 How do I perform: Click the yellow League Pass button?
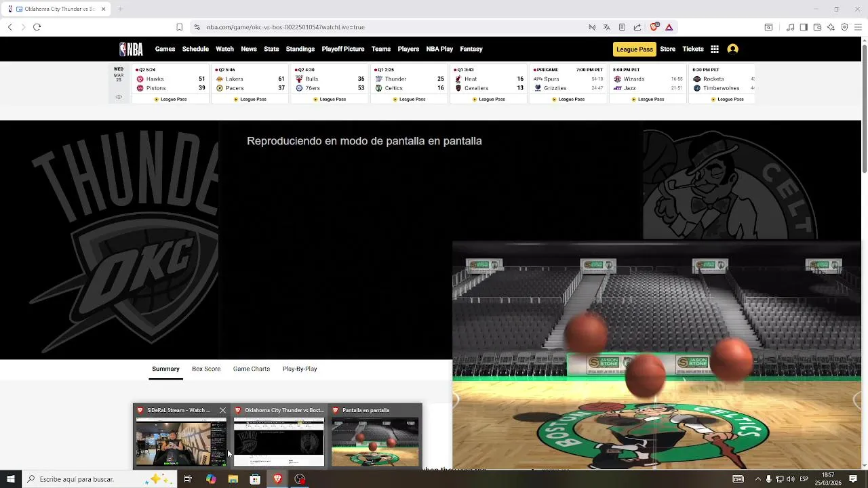pos(635,49)
